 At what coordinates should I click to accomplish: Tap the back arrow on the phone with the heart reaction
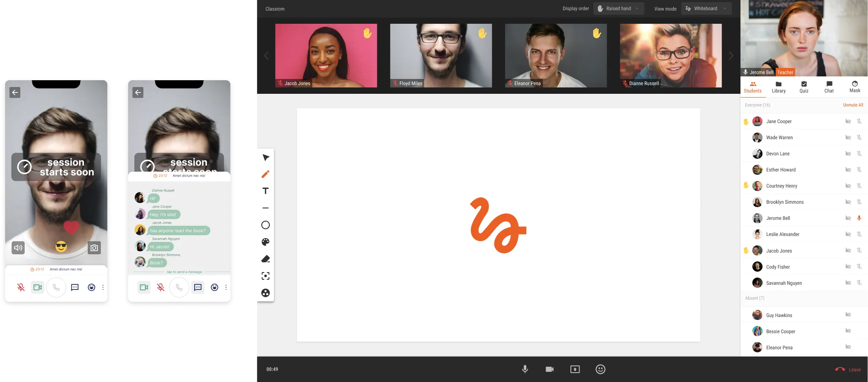[x=15, y=93]
